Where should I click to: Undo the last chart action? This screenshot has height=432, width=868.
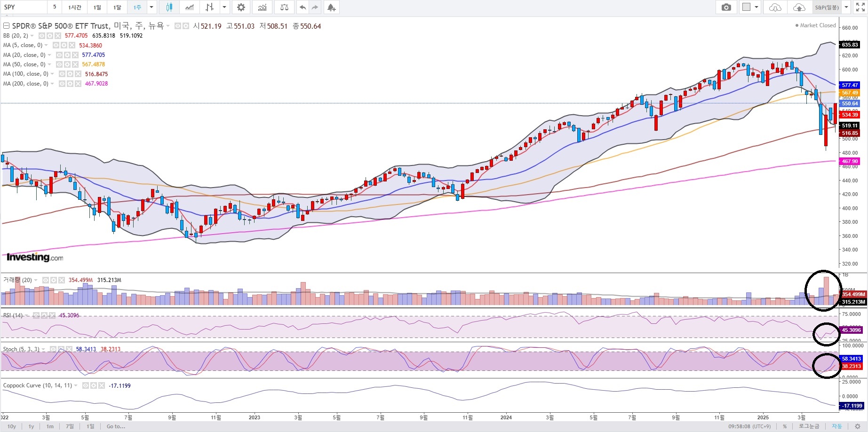303,7
